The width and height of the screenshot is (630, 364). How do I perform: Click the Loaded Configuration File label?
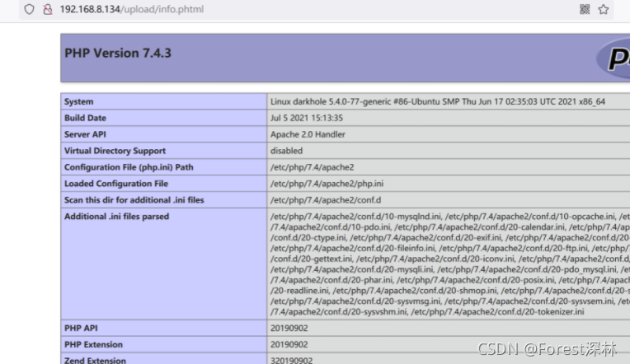point(116,184)
